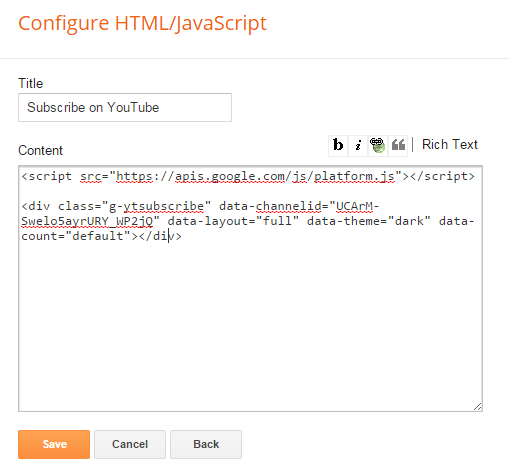The width and height of the screenshot is (509, 467).
Task: Click the Title field containing Subscribe on YouTube
Action: point(125,107)
